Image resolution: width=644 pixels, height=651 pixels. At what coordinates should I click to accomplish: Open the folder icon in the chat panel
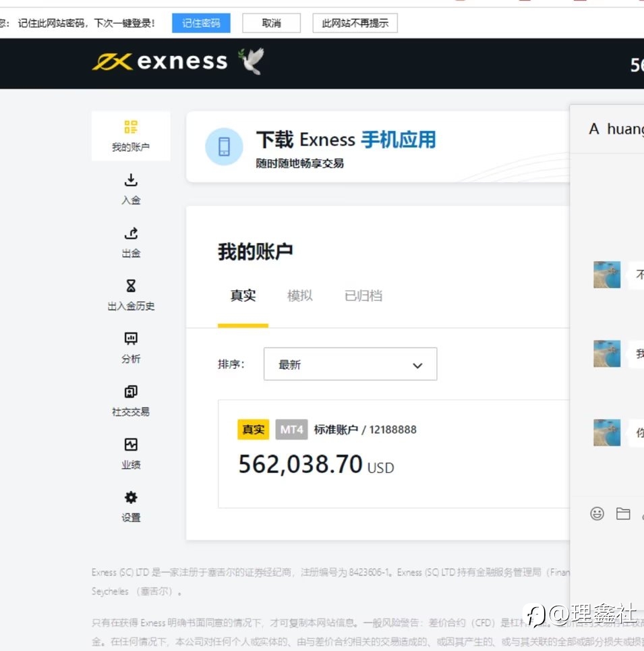[x=623, y=513]
